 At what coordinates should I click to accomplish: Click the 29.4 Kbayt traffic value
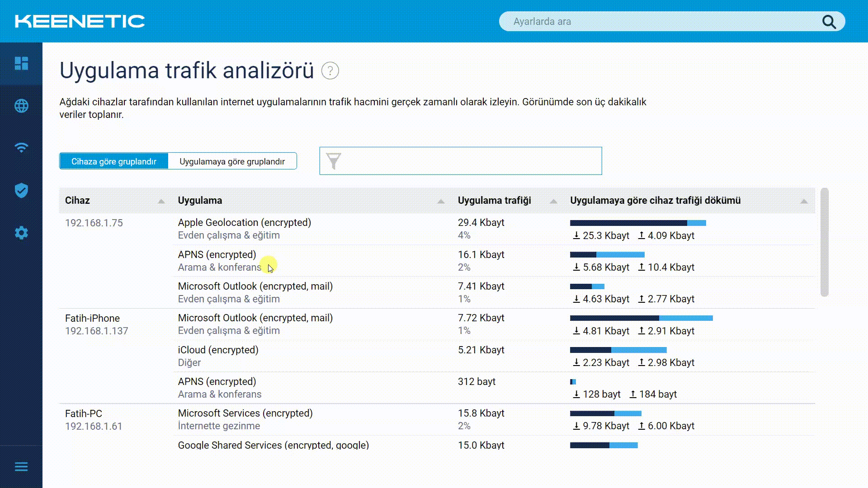pyautogui.click(x=481, y=223)
